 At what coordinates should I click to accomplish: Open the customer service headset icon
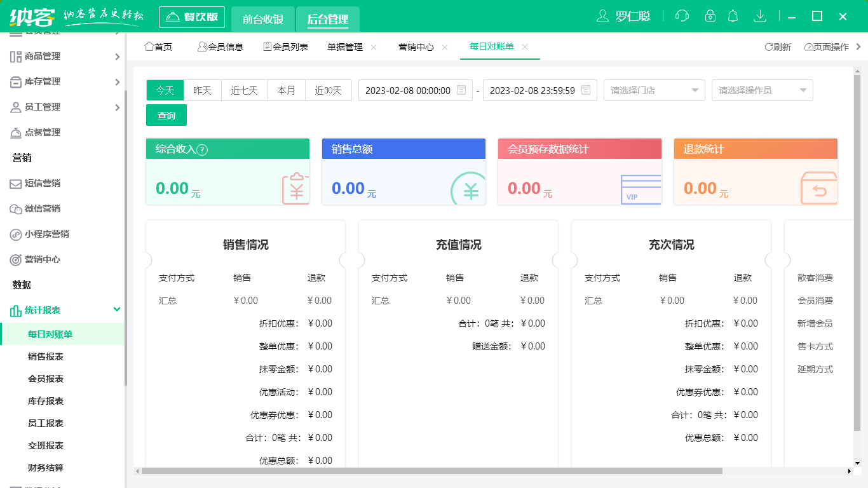pos(681,16)
